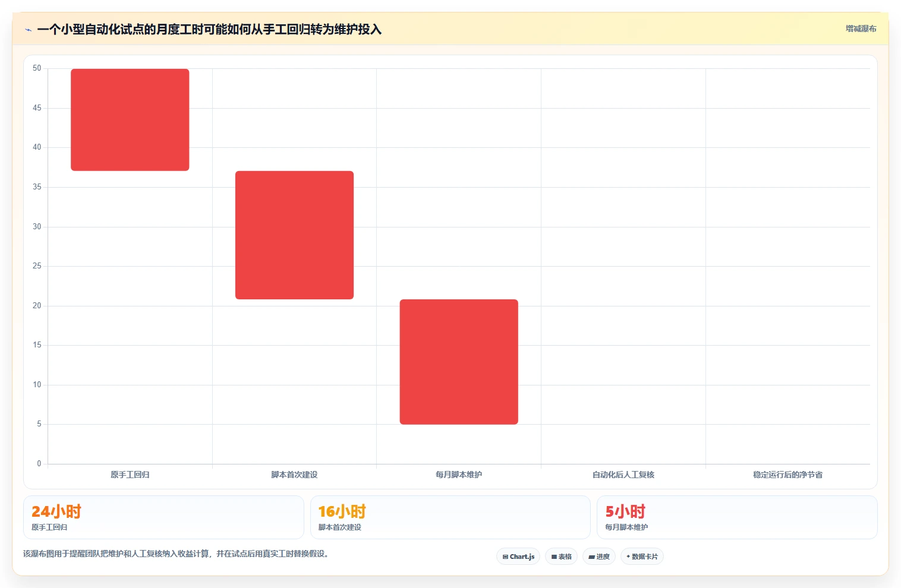The image size is (901, 588).
Task: Click the y-axis value 10
Action: pos(37,385)
